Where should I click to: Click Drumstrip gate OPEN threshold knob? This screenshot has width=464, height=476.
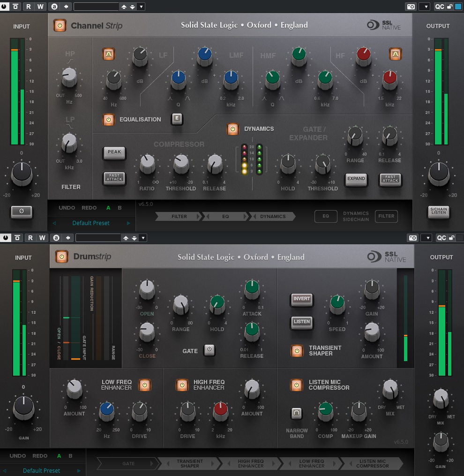[x=147, y=289]
